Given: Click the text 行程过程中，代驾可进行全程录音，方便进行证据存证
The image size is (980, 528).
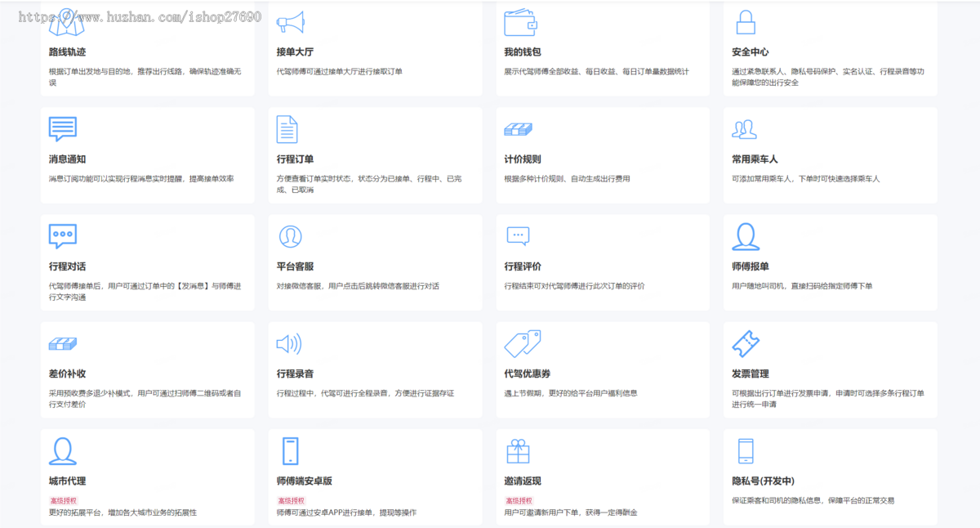Looking at the screenshot, I should [x=365, y=393].
